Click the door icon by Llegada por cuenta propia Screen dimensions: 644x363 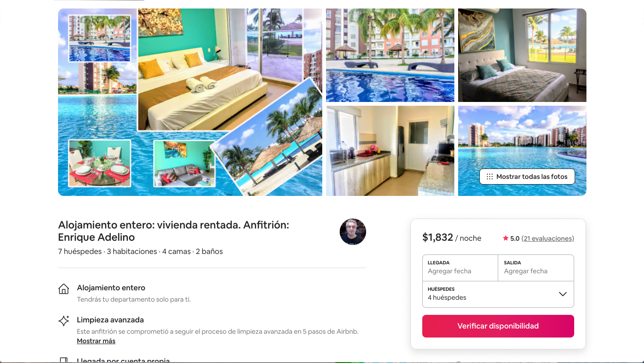(64, 360)
